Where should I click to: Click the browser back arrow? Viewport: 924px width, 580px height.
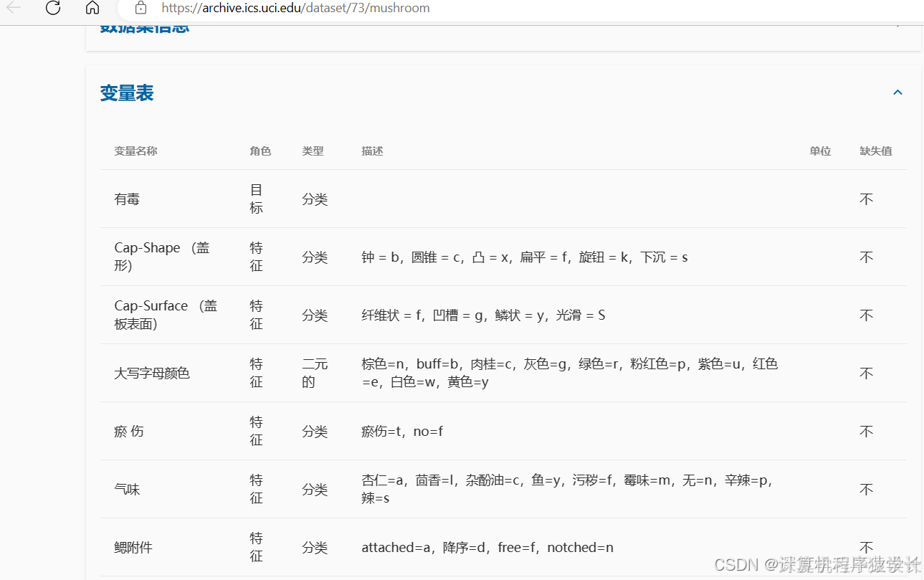[x=13, y=8]
